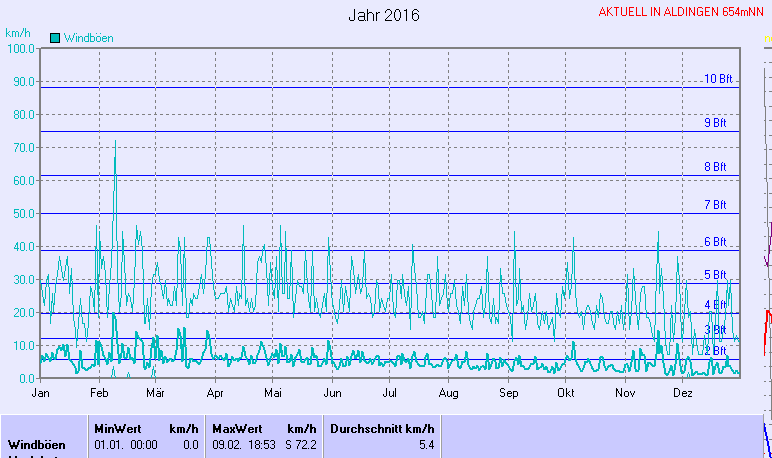Click the Durchschnitt km/h column header

pyautogui.click(x=382, y=428)
